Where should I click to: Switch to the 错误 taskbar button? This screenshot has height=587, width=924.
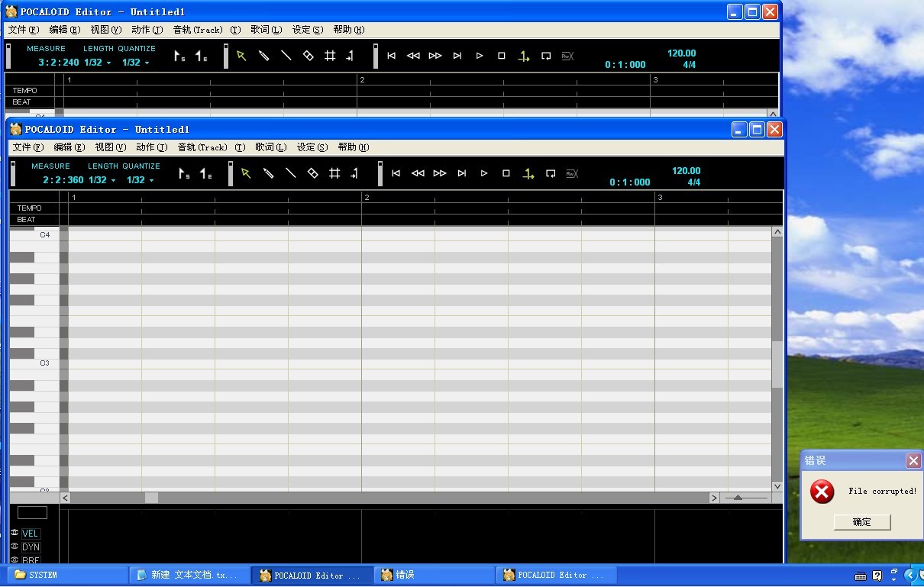[x=434, y=575]
